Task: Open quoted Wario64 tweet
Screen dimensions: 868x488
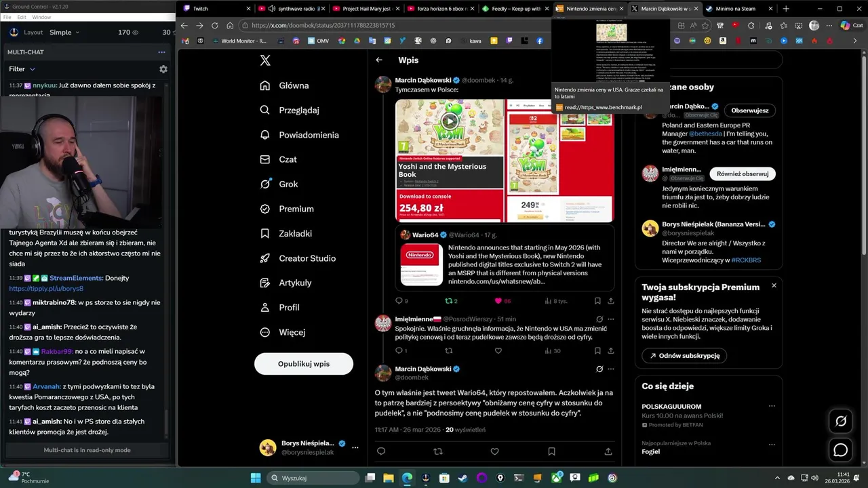Action: 505,258
